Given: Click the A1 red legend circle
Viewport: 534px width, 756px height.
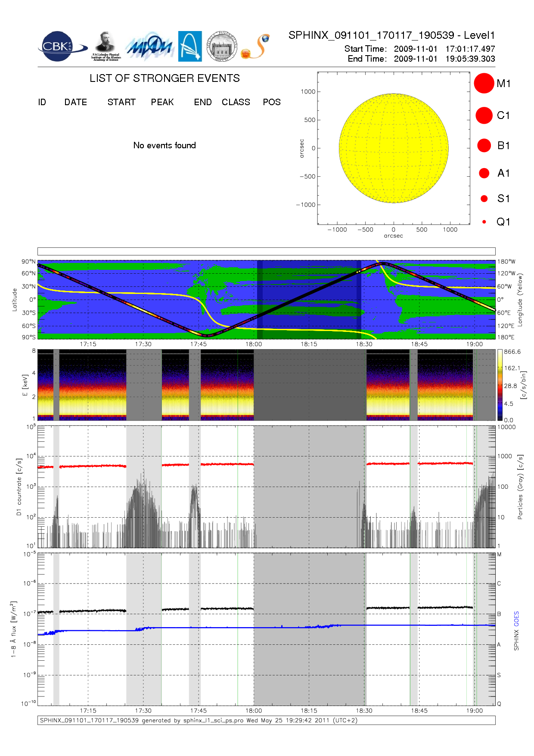Looking at the screenshot, I should coord(484,173).
